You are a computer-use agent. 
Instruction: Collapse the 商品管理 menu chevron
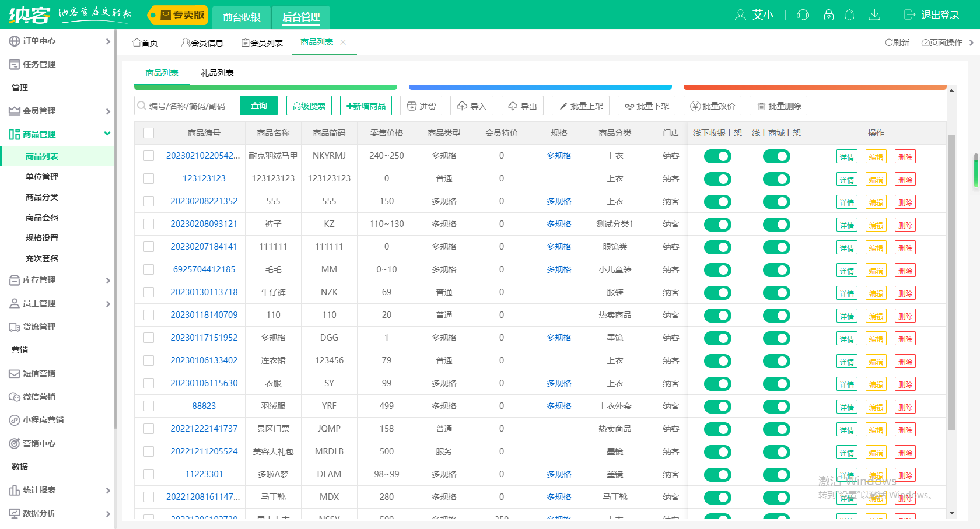(x=107, y=134)
